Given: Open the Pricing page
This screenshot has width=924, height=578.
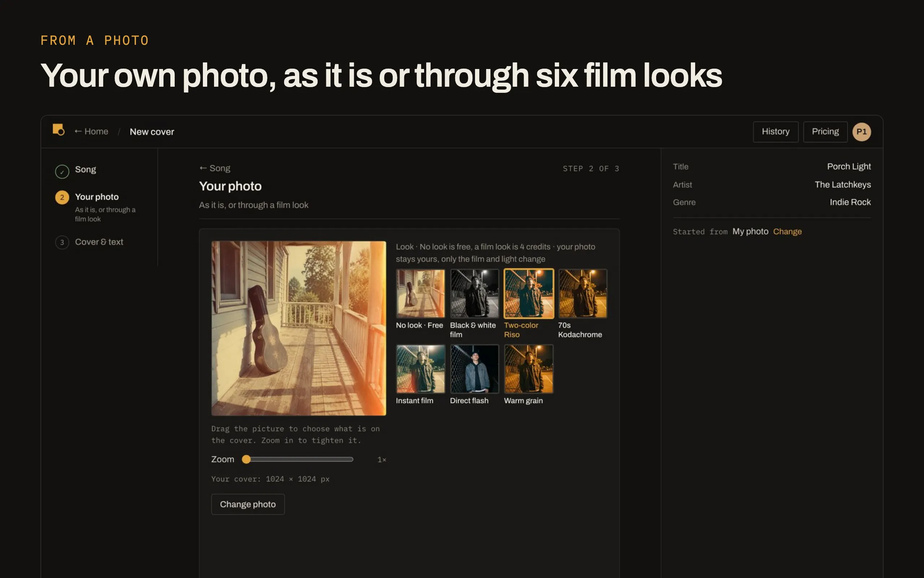Looking at the screenshot, I should (x=825, y=132).
